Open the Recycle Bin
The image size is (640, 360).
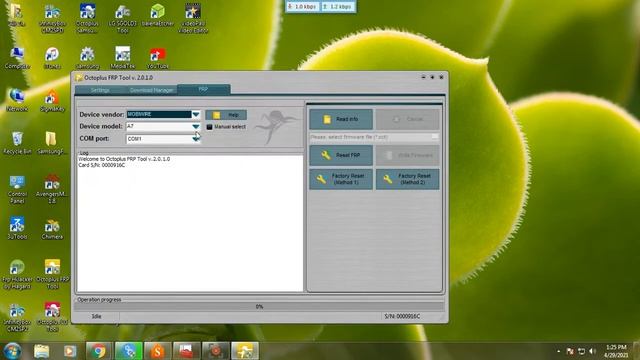17,143
